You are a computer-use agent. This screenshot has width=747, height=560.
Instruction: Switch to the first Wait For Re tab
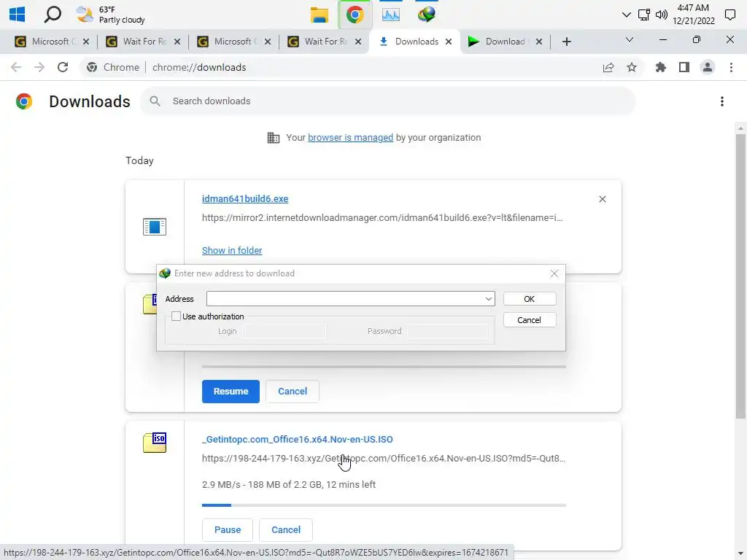tap(142, 42)
